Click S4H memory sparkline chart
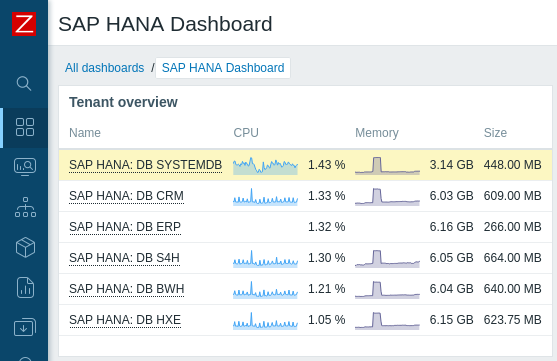The height and width of the screenshot is (361, 557). 387,258
